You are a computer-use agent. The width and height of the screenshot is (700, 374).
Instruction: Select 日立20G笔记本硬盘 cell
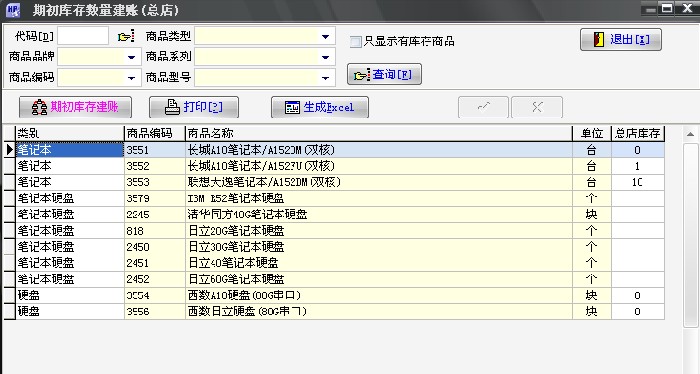tap(379, 231)
